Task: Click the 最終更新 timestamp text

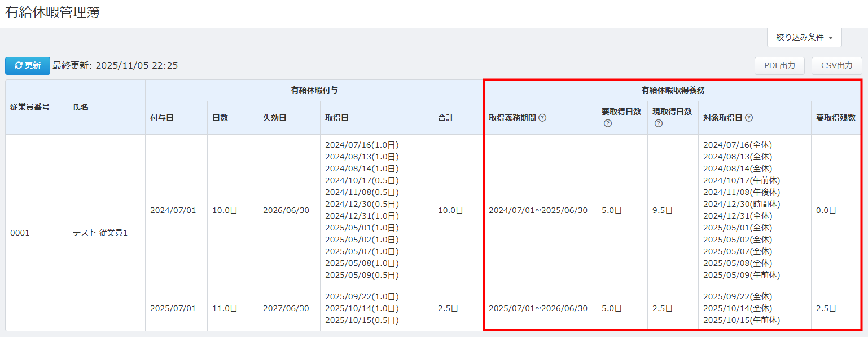Action: tap(115, 66)
